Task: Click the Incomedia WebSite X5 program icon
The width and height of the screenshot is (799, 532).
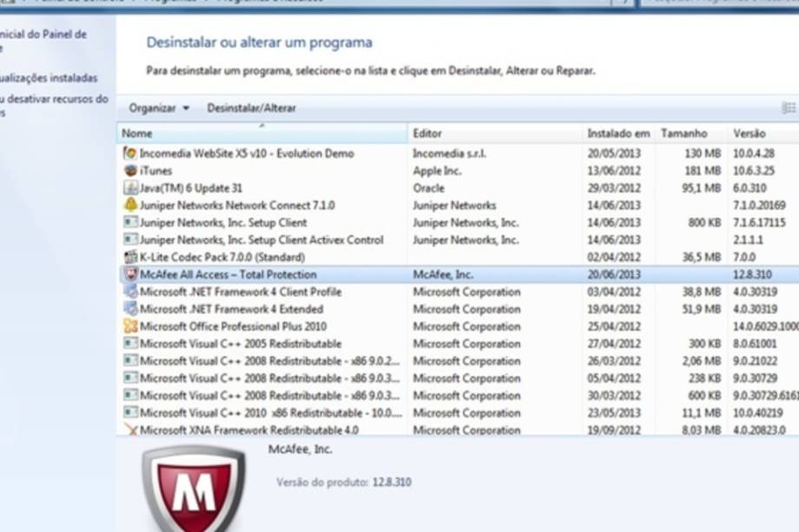Action: 130,154
